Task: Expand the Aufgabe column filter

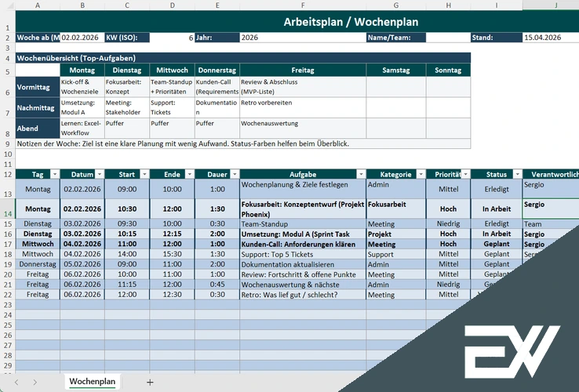Action: point(360,174)
